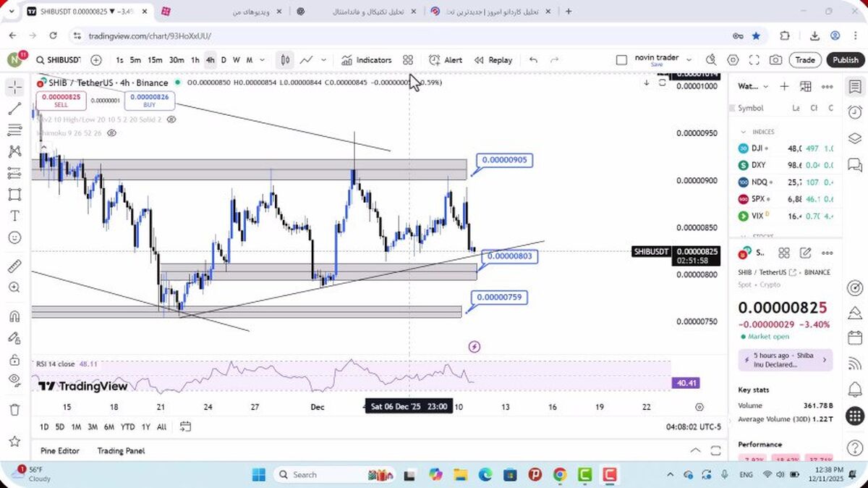Viewport: 868px width, 488px height.
Task: Click the Trade button
Action: (805, 60)
